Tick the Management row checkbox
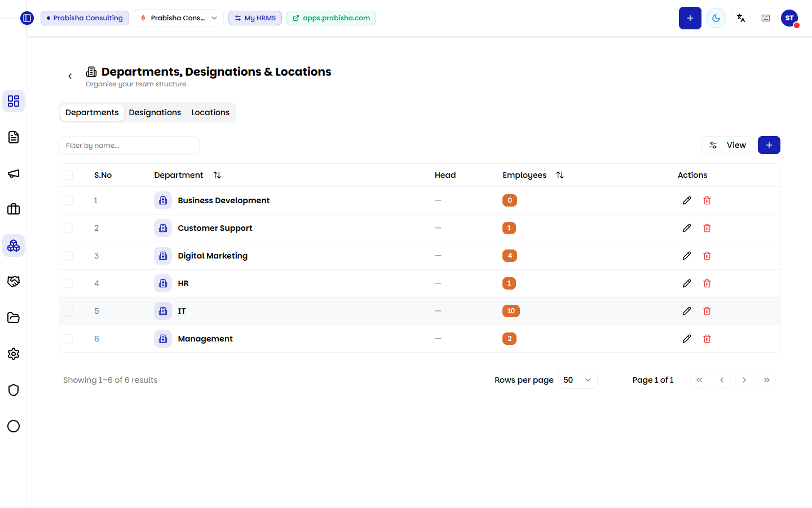The height and width of the screenshot is (508, 812). [x=68, y=339]
